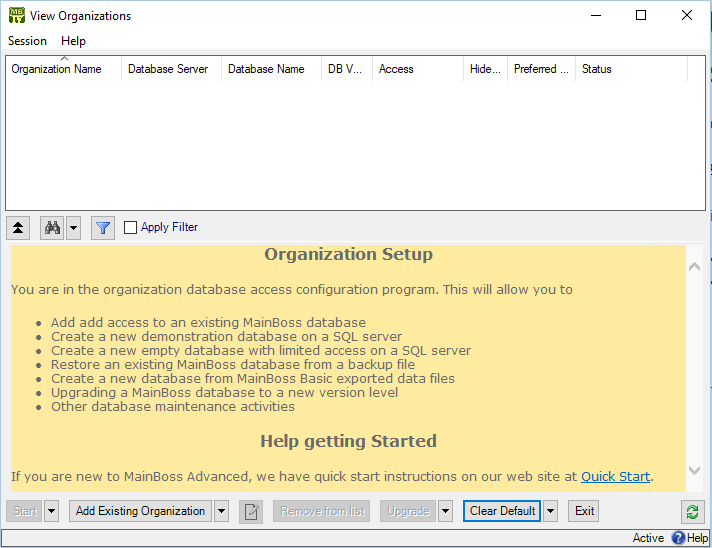Click 'Create a new demonstration database' bullet
The height and width of the screenshot is (548, 712).
[x=226, y=336]
